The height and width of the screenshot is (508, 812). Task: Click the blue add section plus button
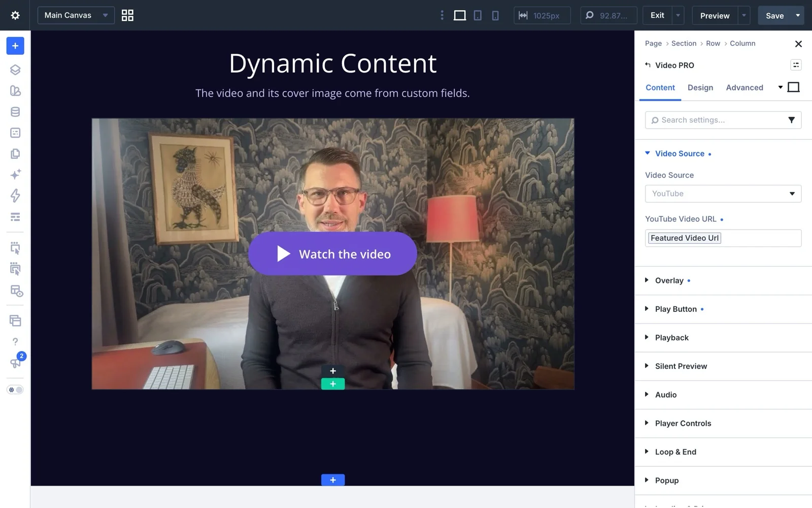333,480
